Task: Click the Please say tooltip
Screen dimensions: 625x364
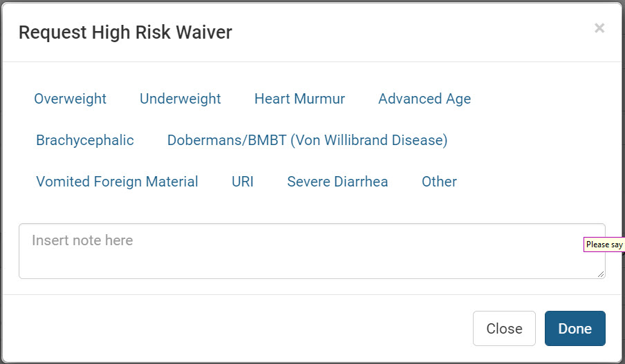Action: coord(604,245)
